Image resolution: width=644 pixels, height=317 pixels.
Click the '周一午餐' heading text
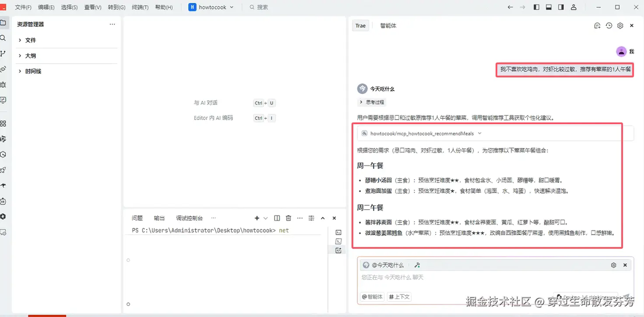tap(370, 166)
